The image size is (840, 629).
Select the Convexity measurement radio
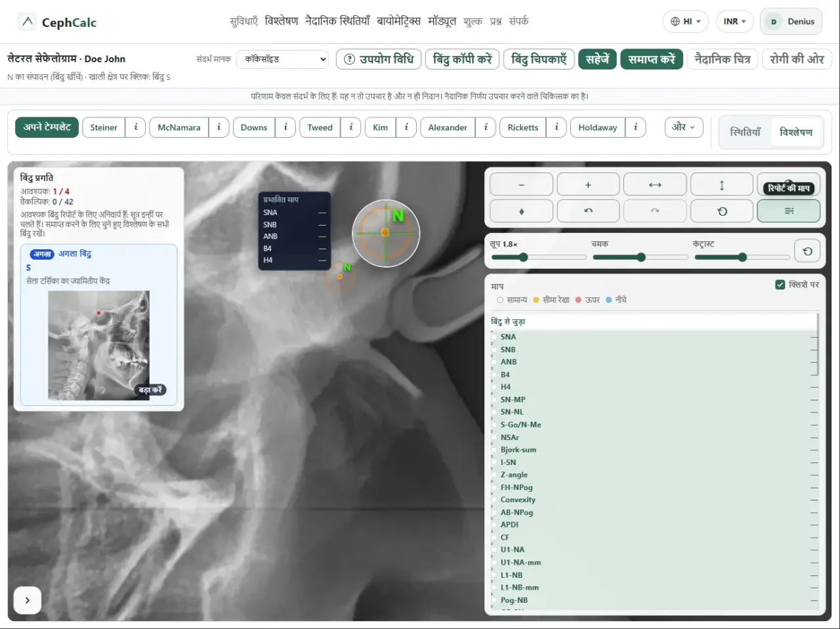[x=495, y=500]
